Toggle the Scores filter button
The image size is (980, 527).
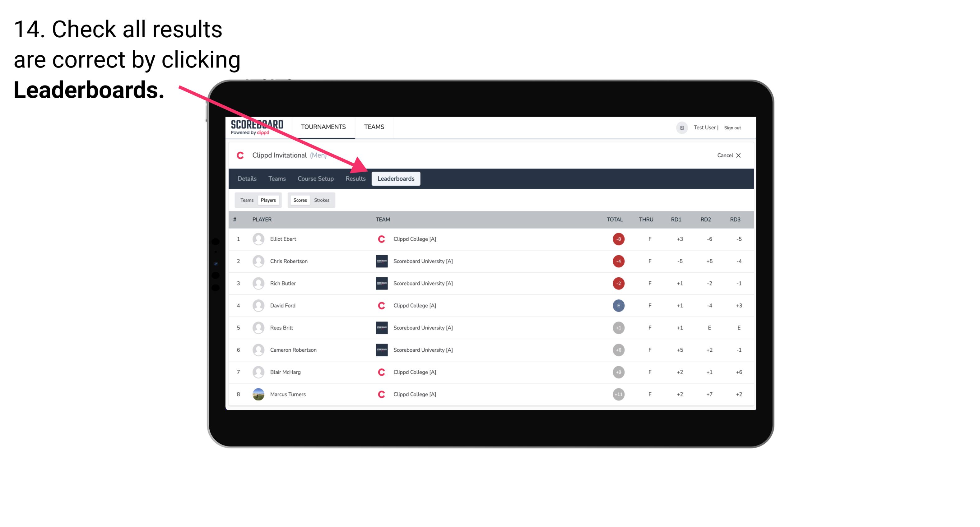[x=300, y=200]
